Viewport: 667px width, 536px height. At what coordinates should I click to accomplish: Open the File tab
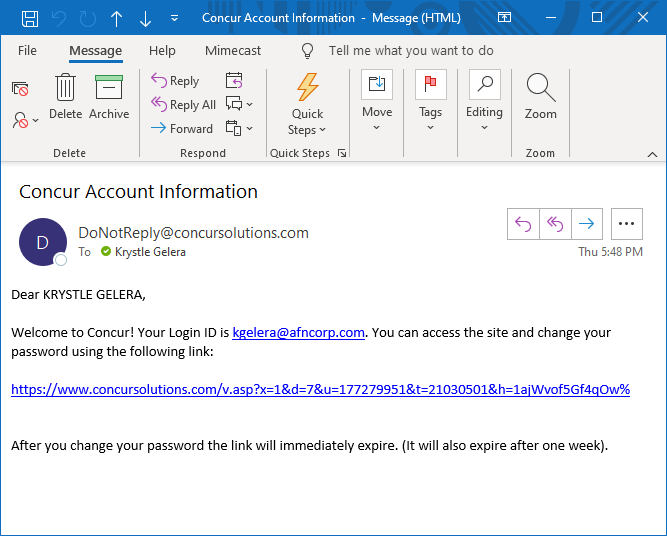click(x=27, y=51)
